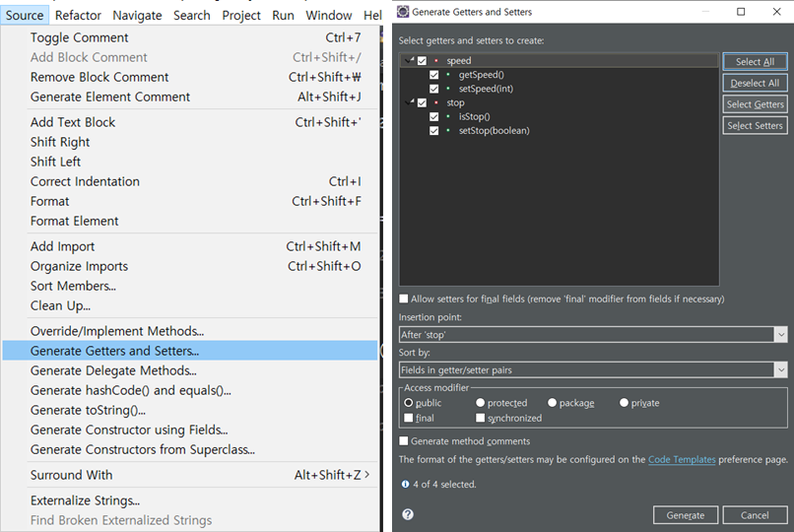Open the Navigate menu
Screen dimensions: 794x532
[x=137, y=16]
